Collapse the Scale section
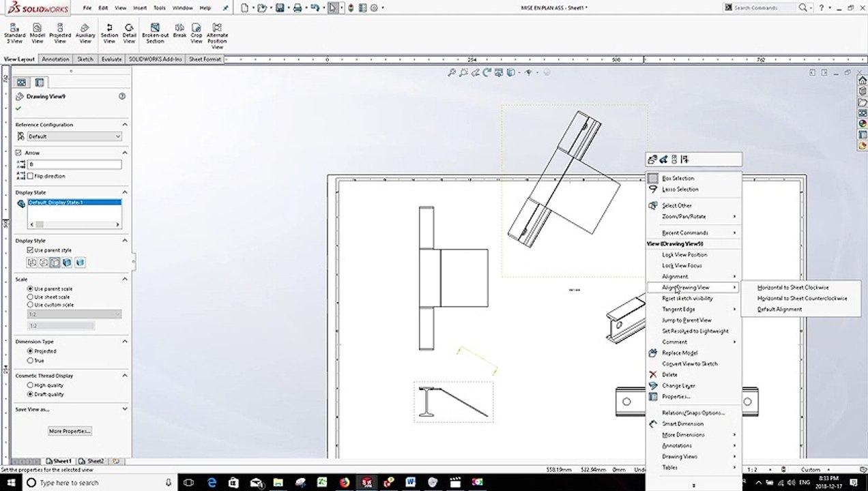 pyautogui.click(x=125, y=279)
